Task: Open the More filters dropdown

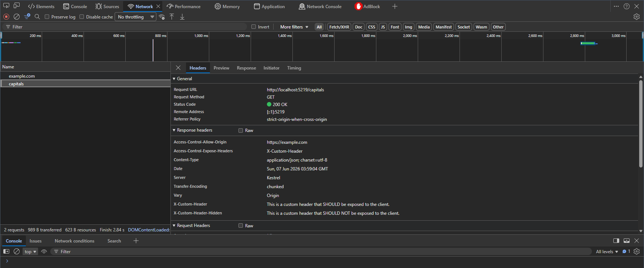Action: pyautogui.click(x=294, y=27)
